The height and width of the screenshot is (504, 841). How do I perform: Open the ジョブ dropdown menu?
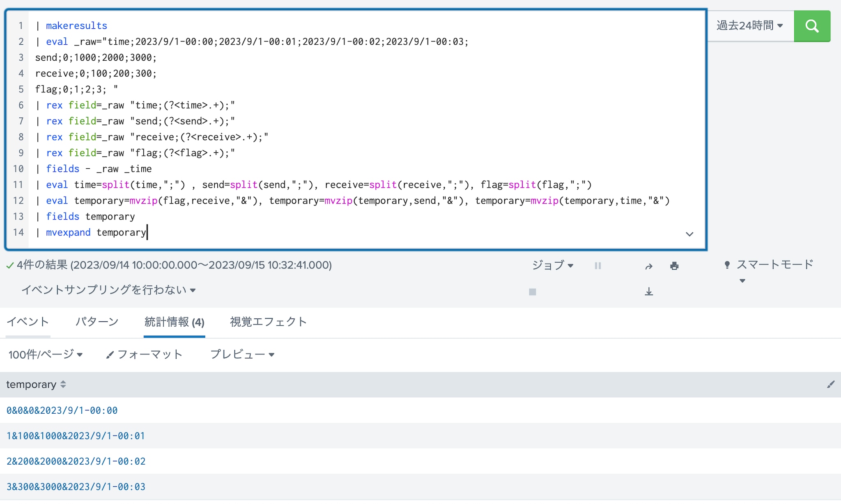point(552,265)
